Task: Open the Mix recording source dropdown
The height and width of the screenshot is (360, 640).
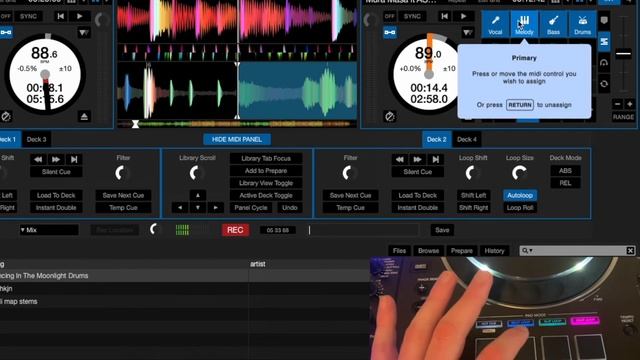Action: 49,230
